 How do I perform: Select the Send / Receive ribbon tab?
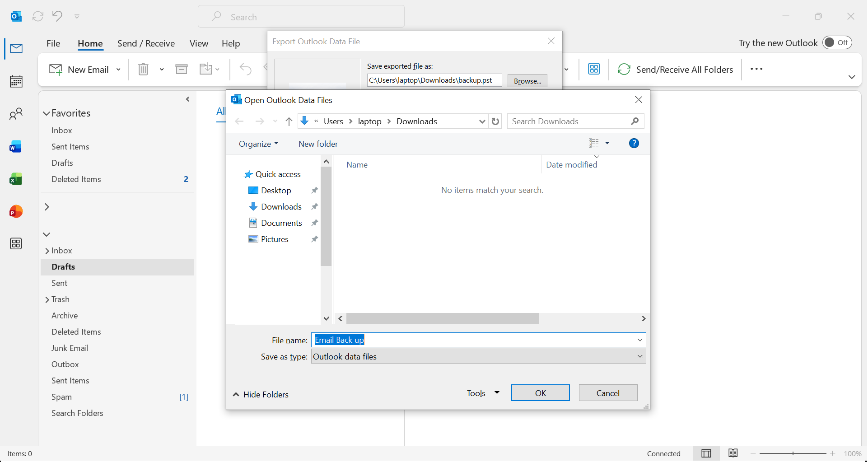point(146,43)
